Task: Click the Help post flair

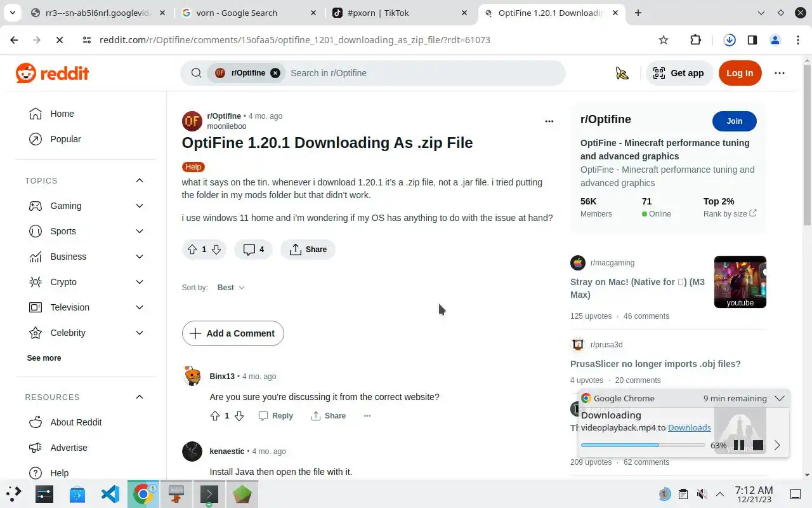Action: point(193,167)
